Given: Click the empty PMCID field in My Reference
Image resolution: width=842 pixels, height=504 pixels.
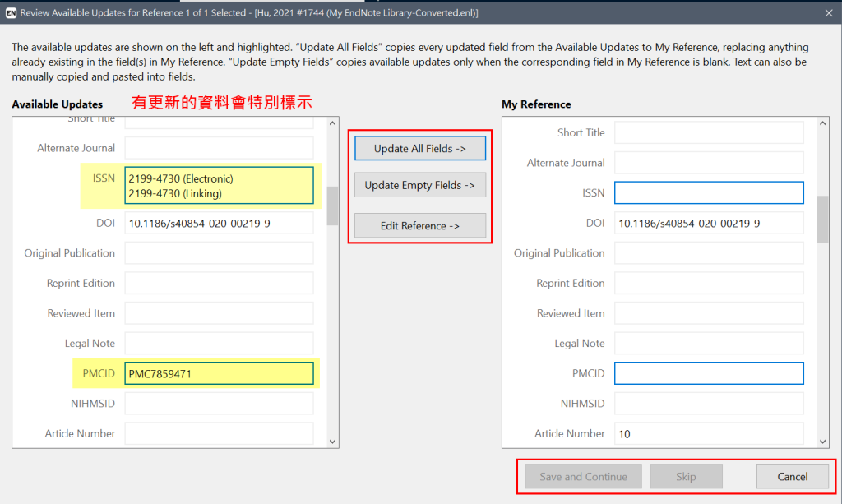Looking at the screenshot, I should click(709, 373).
